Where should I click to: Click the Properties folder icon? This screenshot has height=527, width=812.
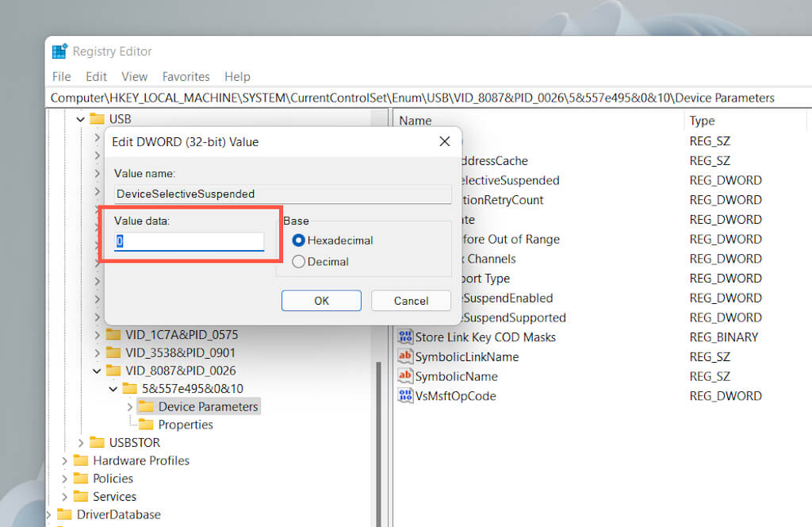[146, 425]
